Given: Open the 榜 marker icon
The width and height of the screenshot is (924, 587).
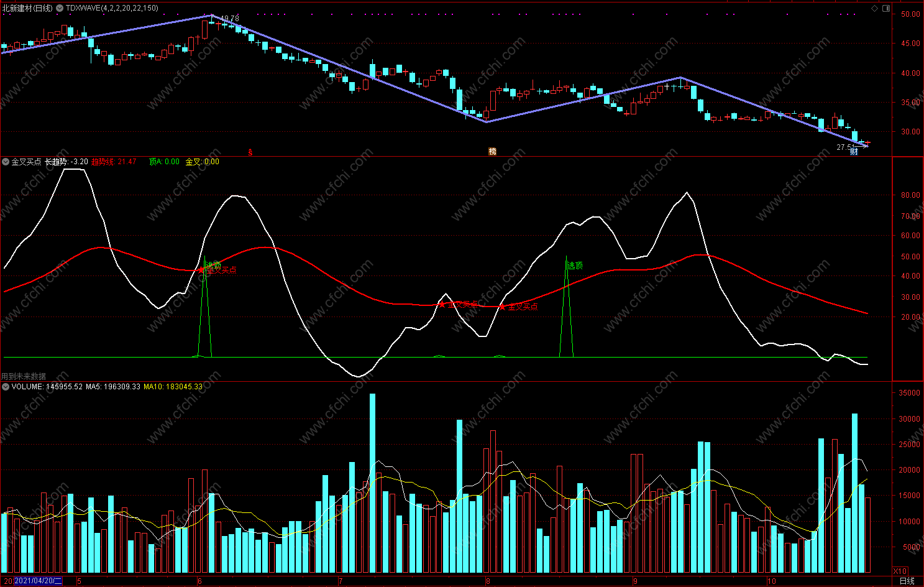Looking at the screenshot, I should click(492, 152).
